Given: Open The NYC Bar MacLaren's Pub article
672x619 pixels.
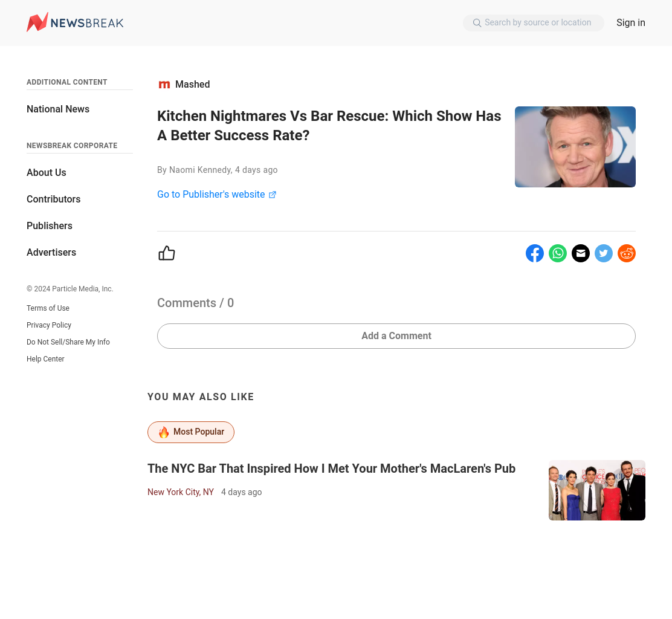Looking at the screenshot, I should [x=331, y=468].
